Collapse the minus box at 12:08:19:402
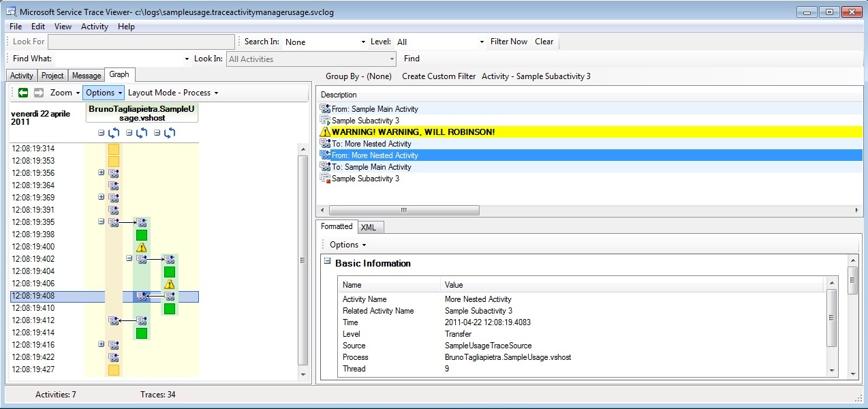 tap(129, 259)
